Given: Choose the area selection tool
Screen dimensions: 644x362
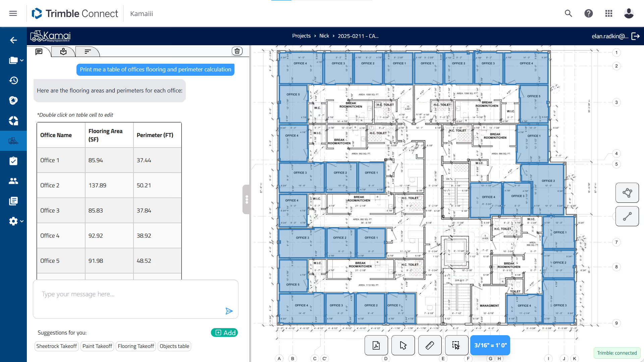Looking at the screenshot, I should (456, 345).
